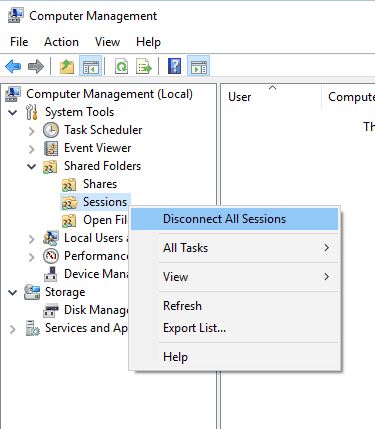Expand the Services and Applications node
The width and height of the screenshot is (375, 429).
click(13, 329)
